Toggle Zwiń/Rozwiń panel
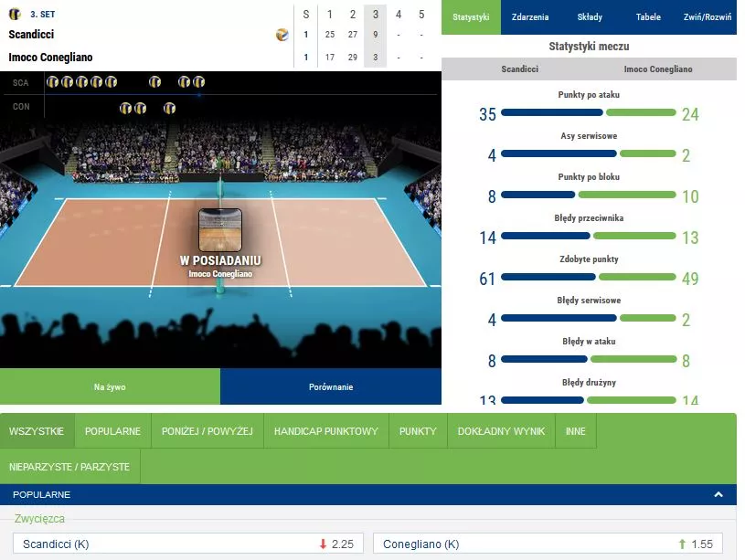 click(x=707, y=17)
